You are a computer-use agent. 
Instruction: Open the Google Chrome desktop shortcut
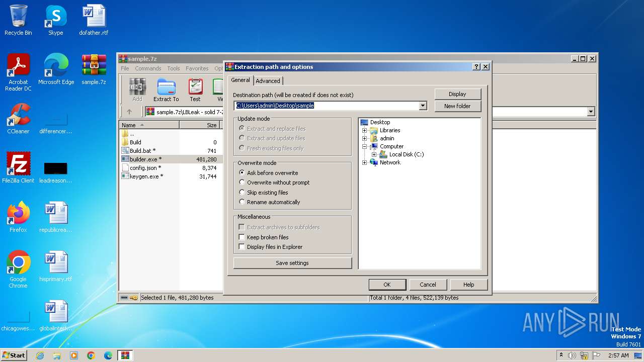pyautogui.click(x=18, y=269)
